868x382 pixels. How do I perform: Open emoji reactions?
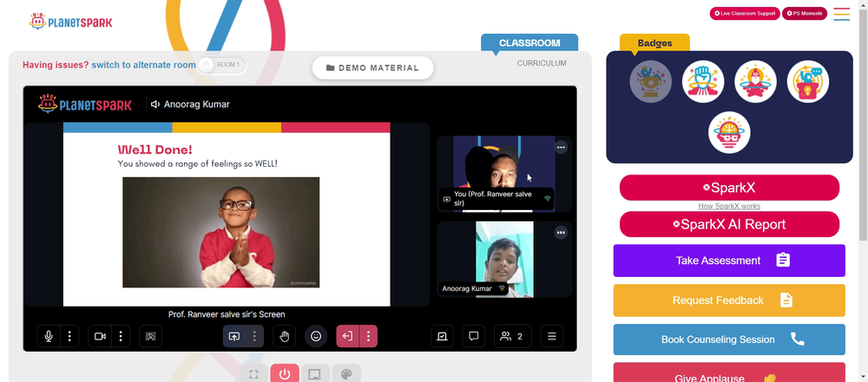[316, 336]
